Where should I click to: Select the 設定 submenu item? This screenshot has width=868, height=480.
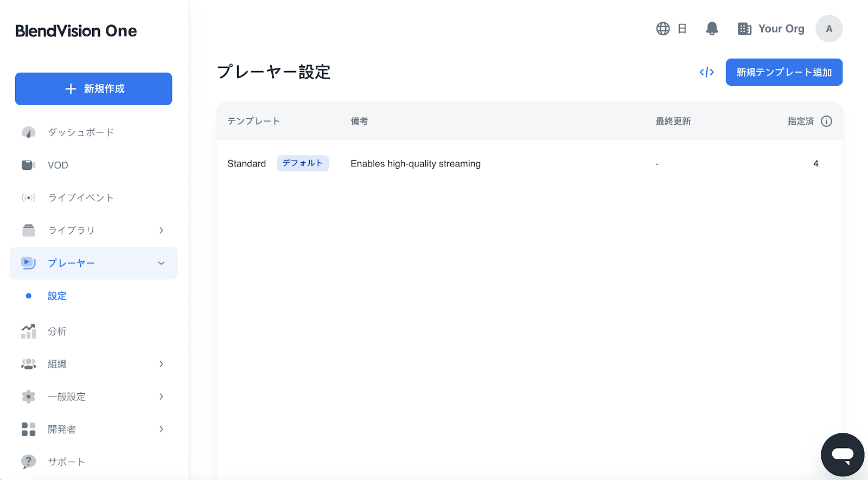pyautogui.click(x=57, y=296)
